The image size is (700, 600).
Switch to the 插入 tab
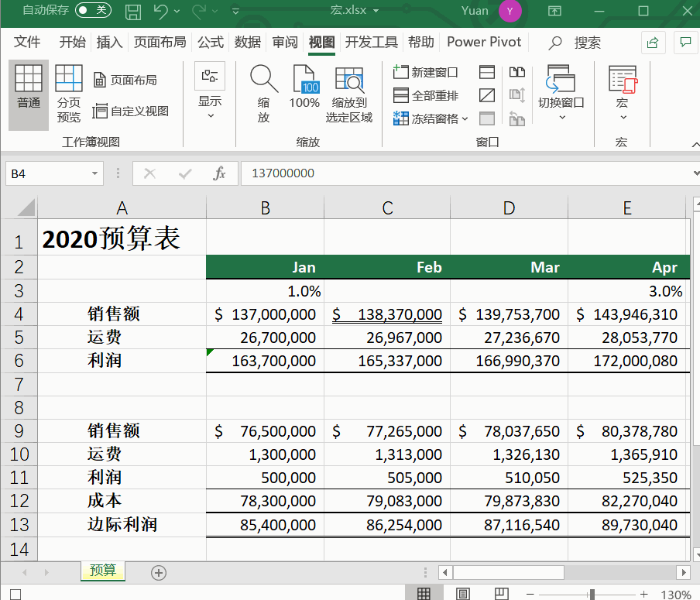pyautogui.click(x=109, y=42)
